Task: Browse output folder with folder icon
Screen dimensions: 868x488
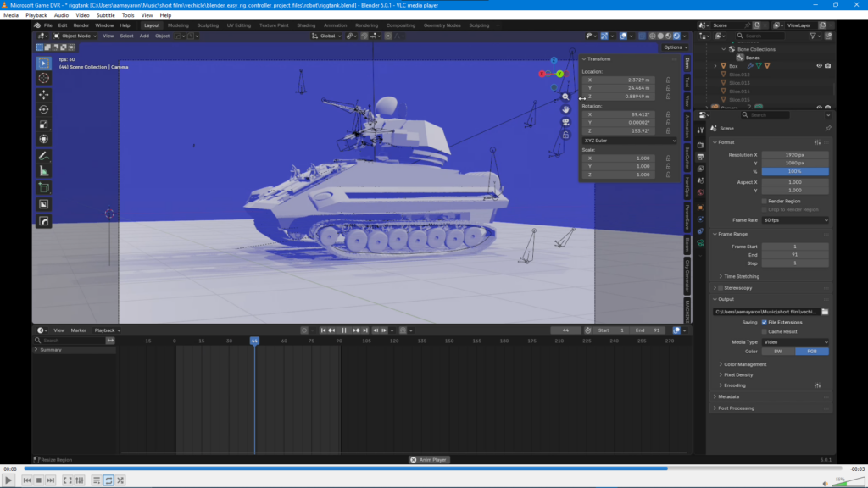Action: click(x=825, y=312)
